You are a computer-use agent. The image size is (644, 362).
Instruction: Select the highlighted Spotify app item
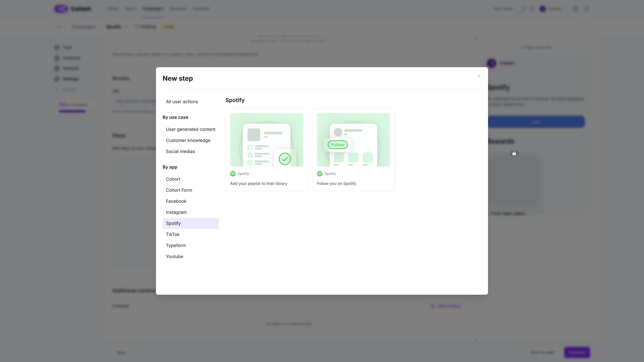[190, 223]
